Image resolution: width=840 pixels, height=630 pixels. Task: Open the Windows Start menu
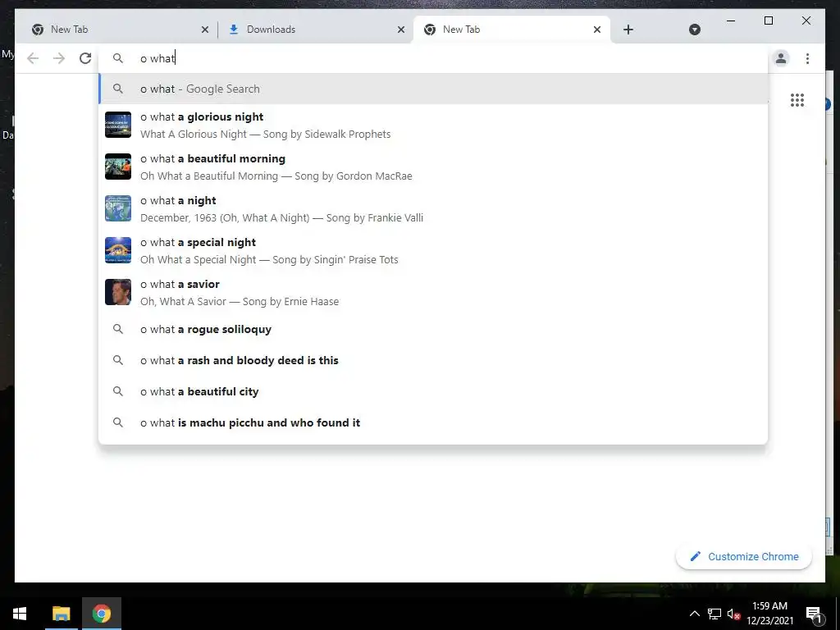pyautogui.click(x=20, y=614)
